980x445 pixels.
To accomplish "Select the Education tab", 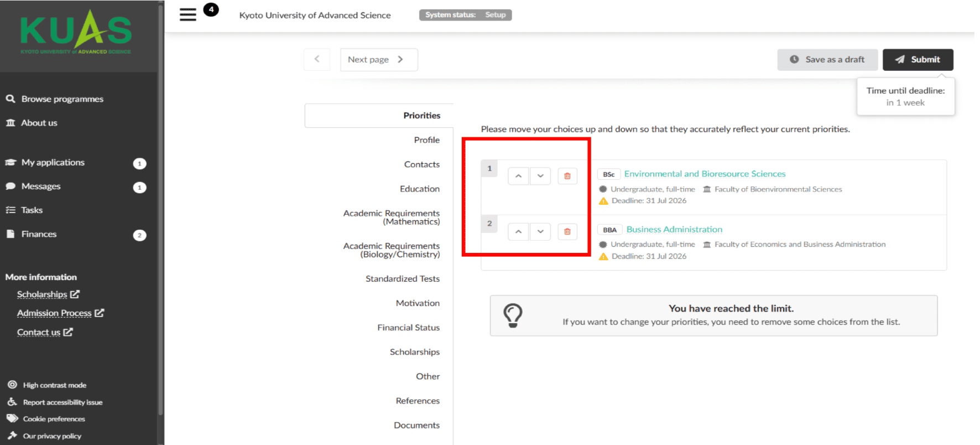I will [420, 189].
